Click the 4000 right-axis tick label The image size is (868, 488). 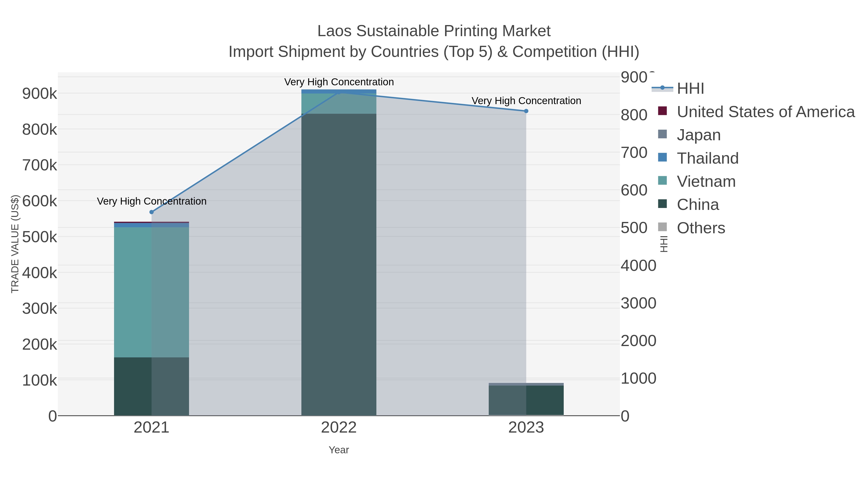pyautogui.click(x=638, y=265)
